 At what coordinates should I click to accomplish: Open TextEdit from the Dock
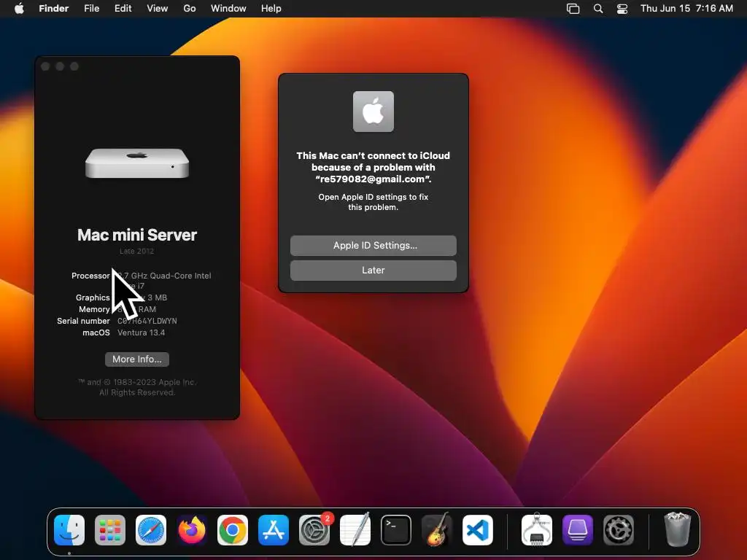click(355, 530)
